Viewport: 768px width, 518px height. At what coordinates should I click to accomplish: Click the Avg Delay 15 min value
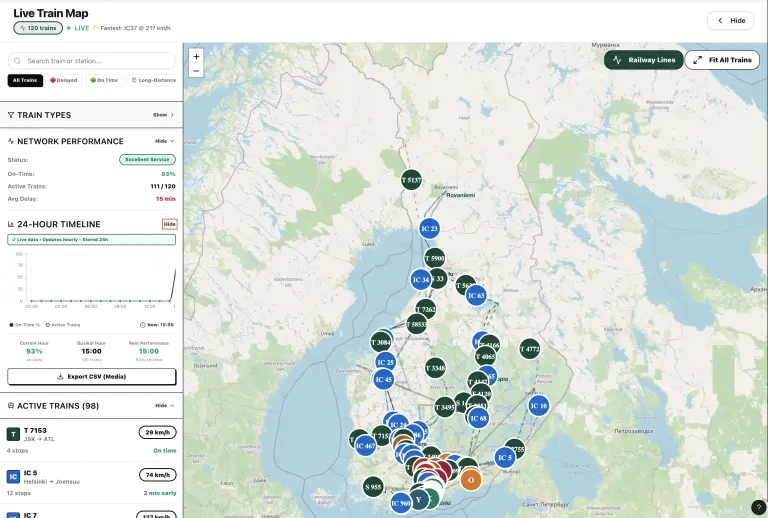(166, 199)
